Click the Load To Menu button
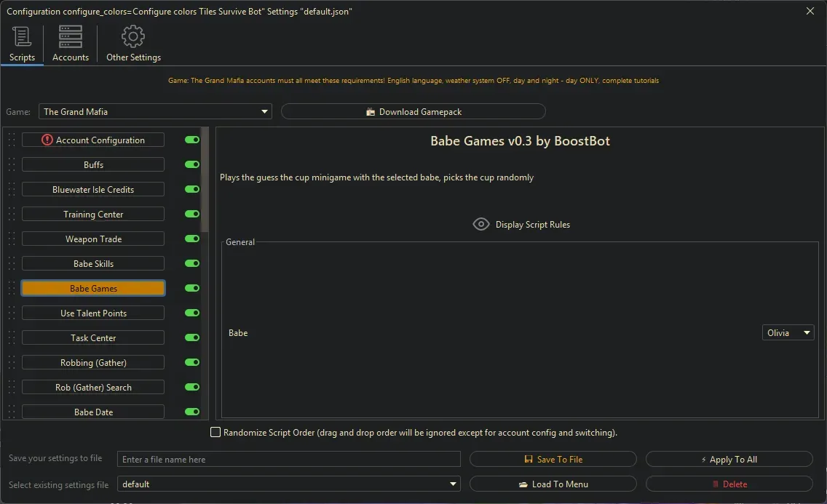827x504 pixels. 553,484
